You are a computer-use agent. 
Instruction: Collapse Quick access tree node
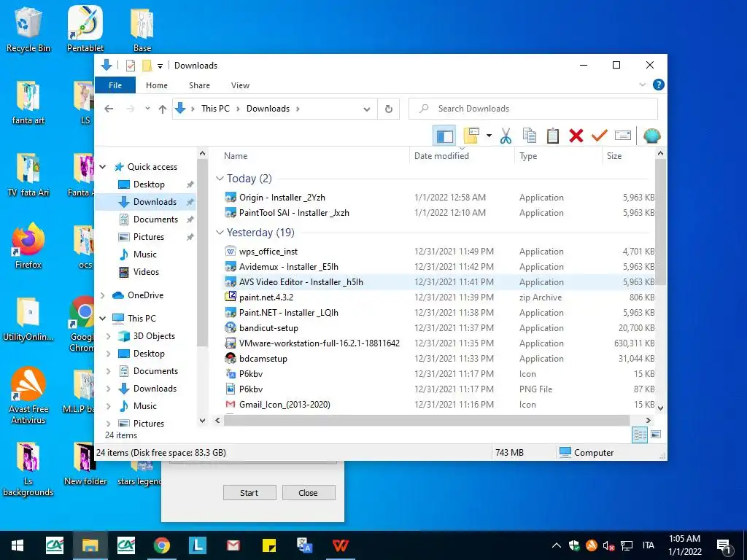(102, 167)
